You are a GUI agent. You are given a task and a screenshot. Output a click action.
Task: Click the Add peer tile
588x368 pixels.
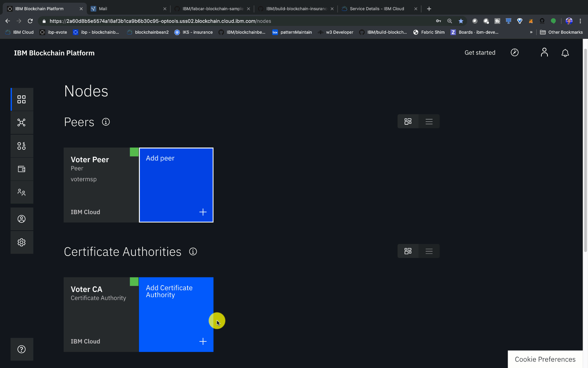(x=176, y=185)
